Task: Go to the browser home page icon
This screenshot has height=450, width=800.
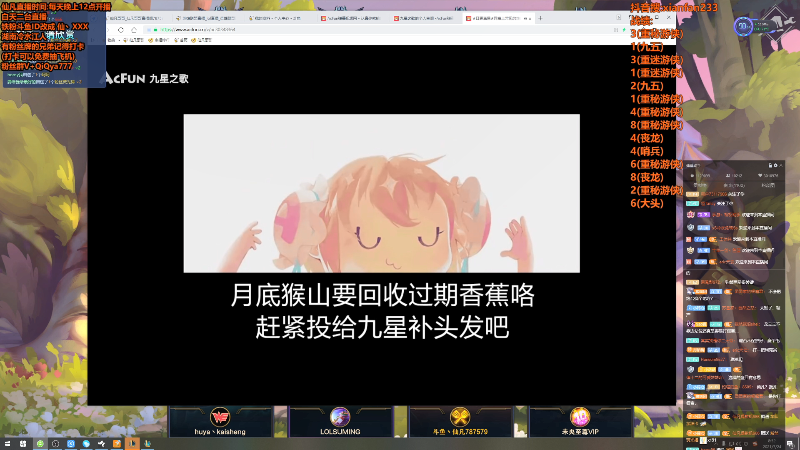Action: click(134, 30)
